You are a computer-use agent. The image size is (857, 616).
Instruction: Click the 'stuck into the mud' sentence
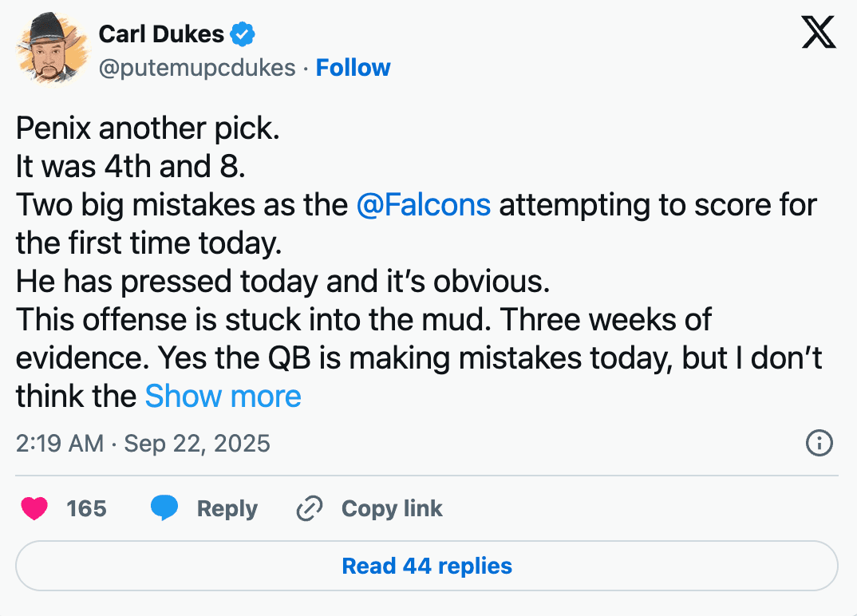[239, 320]
